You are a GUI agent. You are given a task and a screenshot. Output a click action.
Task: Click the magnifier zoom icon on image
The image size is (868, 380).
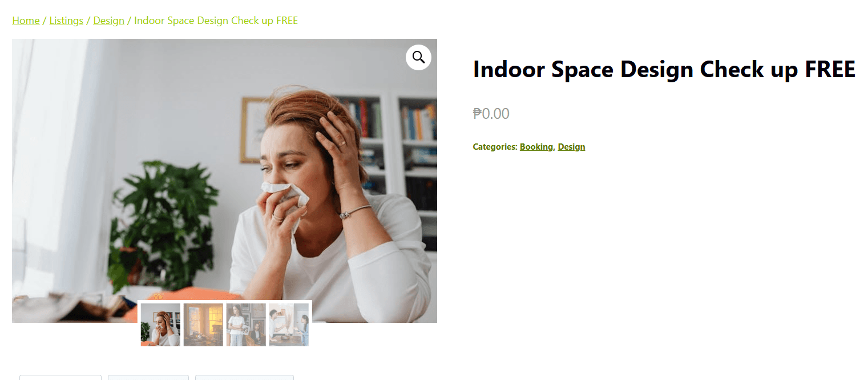pyautogui.click(x=418, y=57)
